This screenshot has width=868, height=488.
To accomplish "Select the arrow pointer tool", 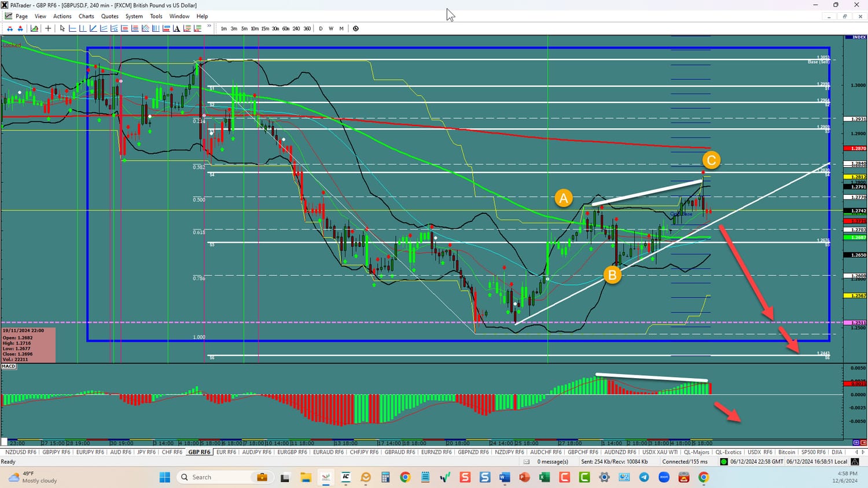I will 62,28.
